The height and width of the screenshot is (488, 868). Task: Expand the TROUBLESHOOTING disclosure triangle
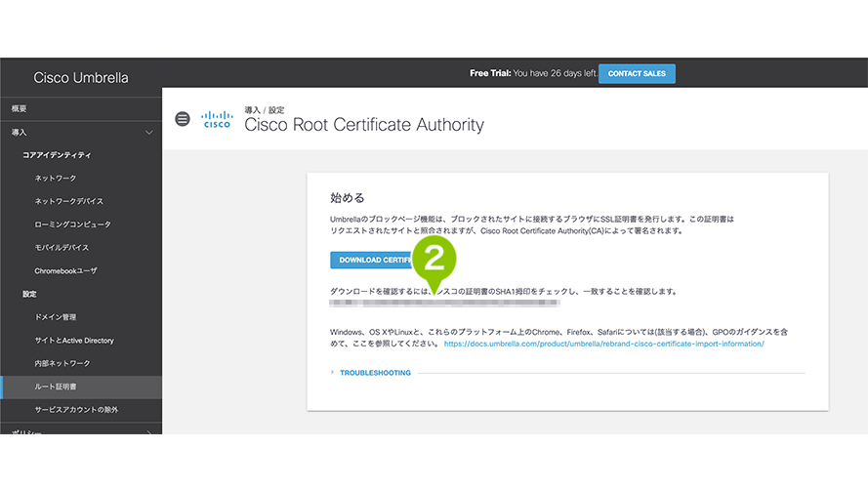tap(332, 373)
